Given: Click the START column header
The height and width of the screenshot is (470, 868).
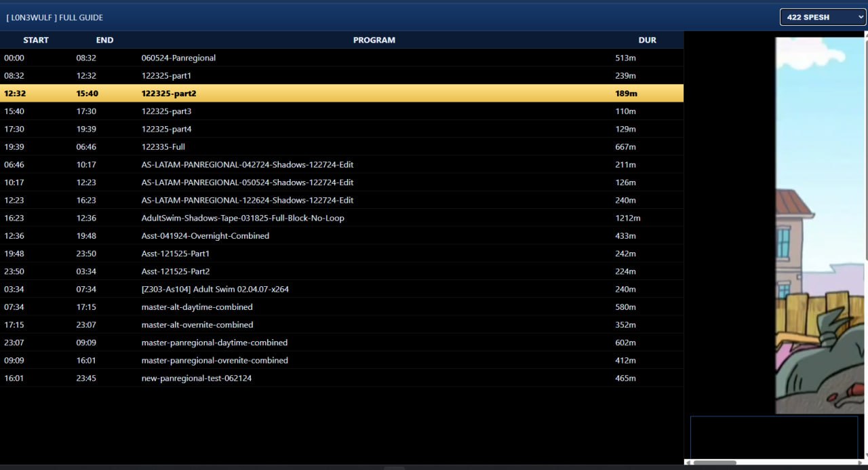Looking at the screenshot, I should click(36, 40).
